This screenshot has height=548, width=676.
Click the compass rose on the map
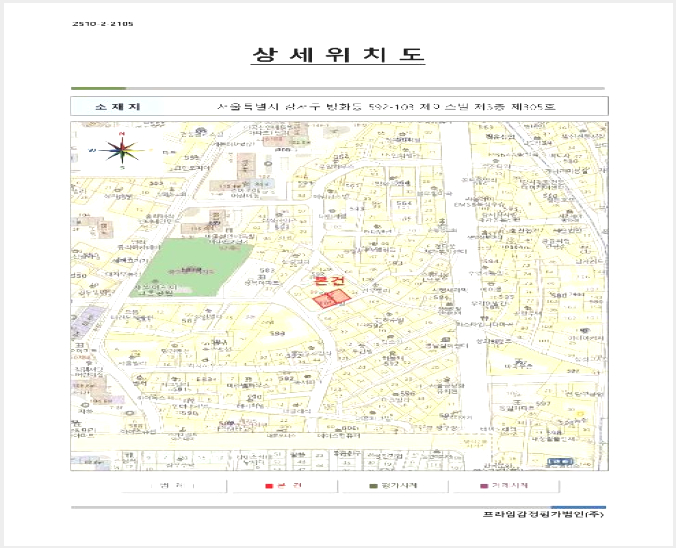point(122,150)
